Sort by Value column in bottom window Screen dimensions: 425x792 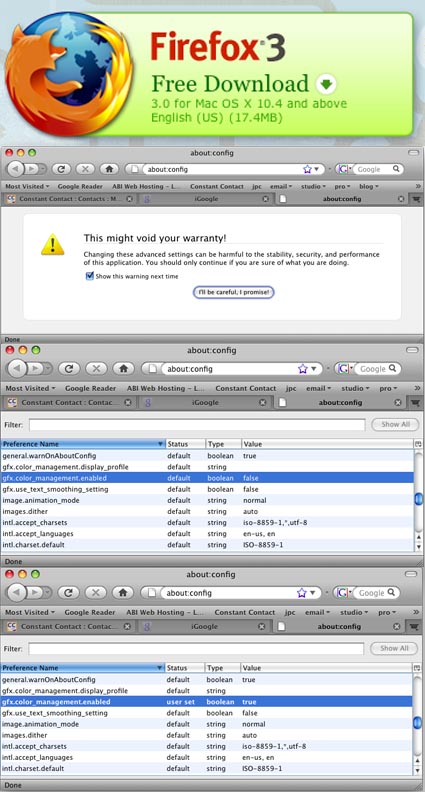point(326,668)
